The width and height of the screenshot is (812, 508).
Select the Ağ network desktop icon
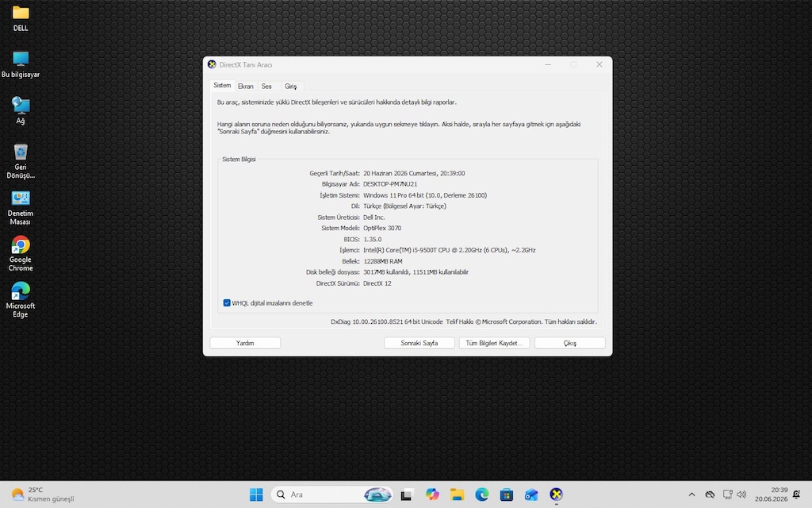(x=20, y=110)
